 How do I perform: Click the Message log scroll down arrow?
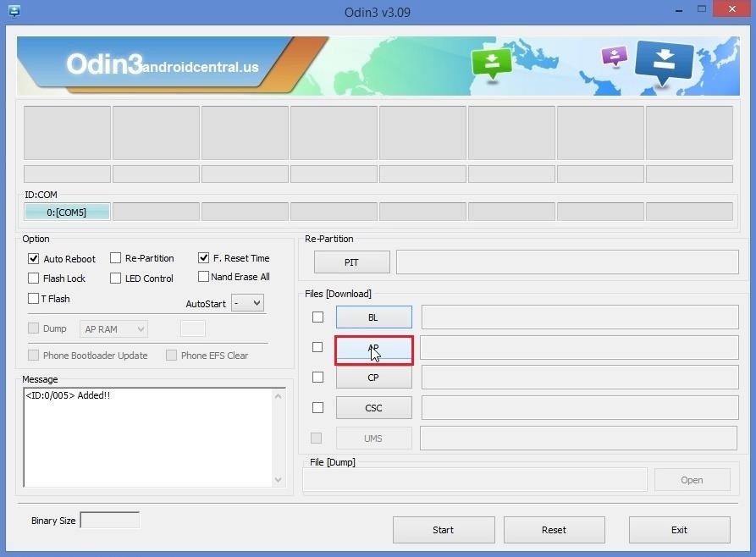[279, 479]
